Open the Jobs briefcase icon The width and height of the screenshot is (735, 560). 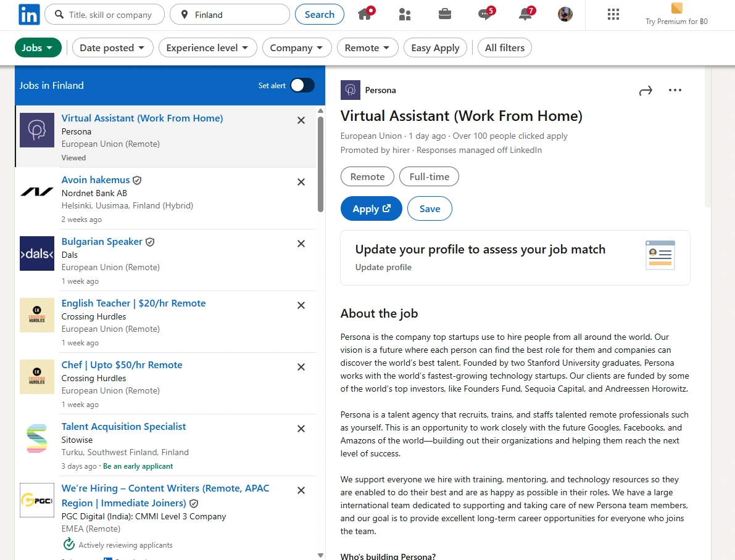coord(445,14)
